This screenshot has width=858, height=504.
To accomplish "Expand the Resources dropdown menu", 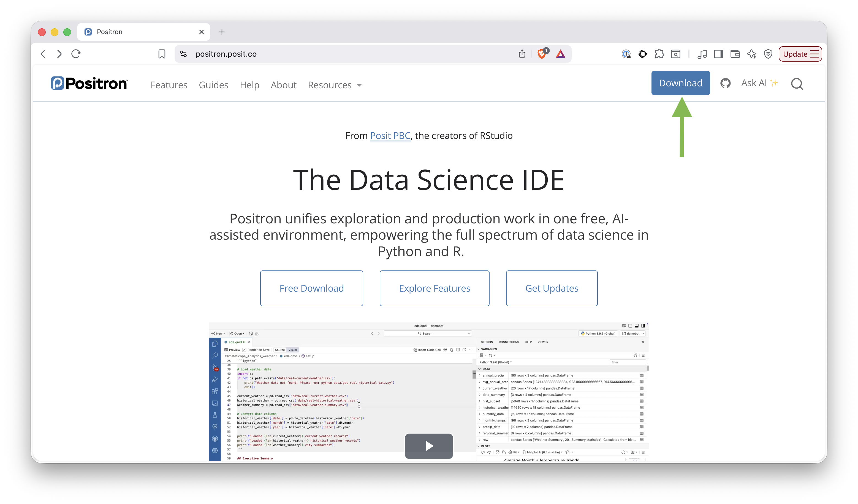I will [335, 85].
